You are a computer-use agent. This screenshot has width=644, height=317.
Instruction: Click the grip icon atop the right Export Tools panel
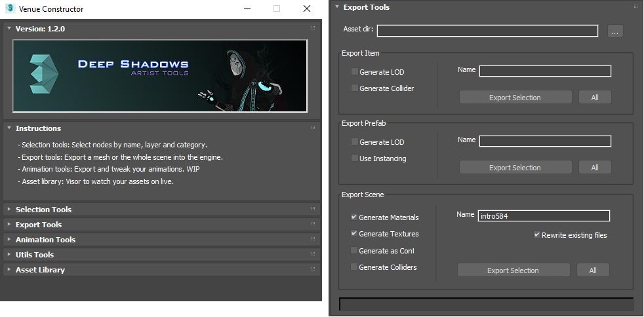[x=635, y=6]
